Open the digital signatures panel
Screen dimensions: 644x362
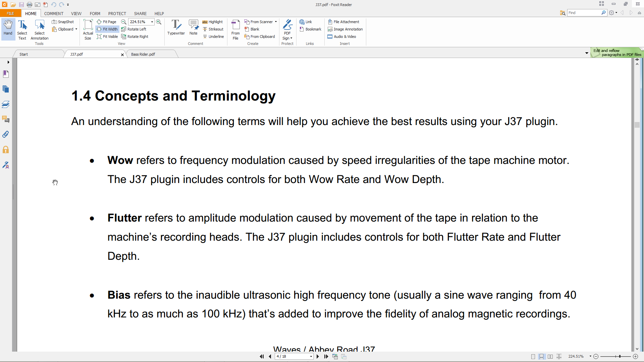(6, 165)
